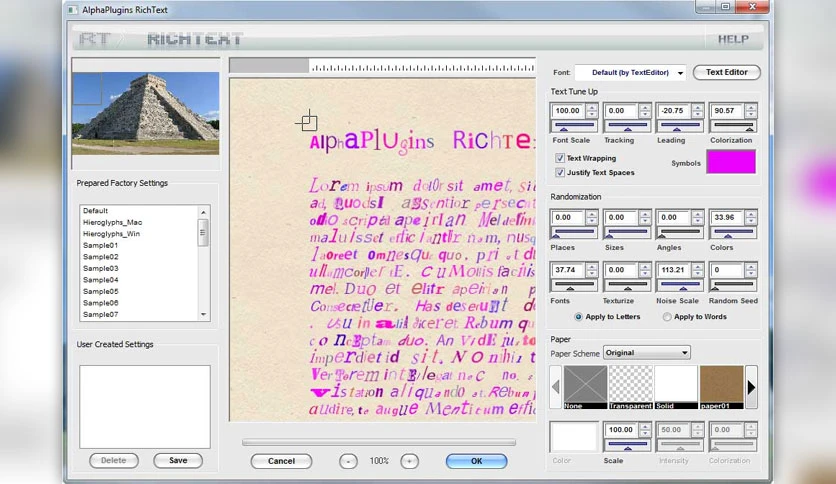Screen dimensions: 836x484
Task: Select Apply to Letters radio button
Action: 578,317
